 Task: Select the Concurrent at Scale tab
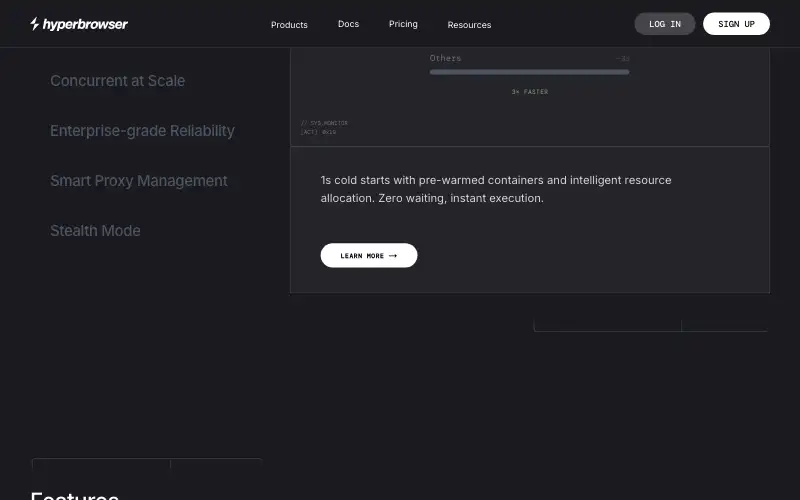[117, 81]
